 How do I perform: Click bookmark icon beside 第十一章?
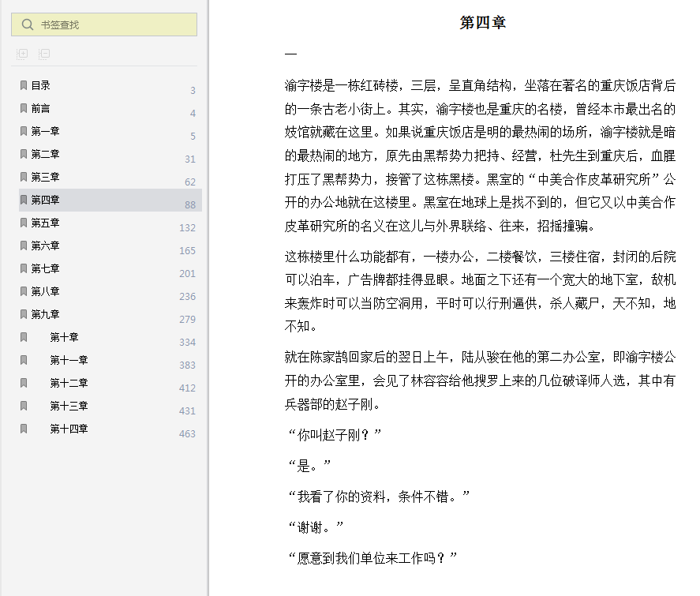24,360
